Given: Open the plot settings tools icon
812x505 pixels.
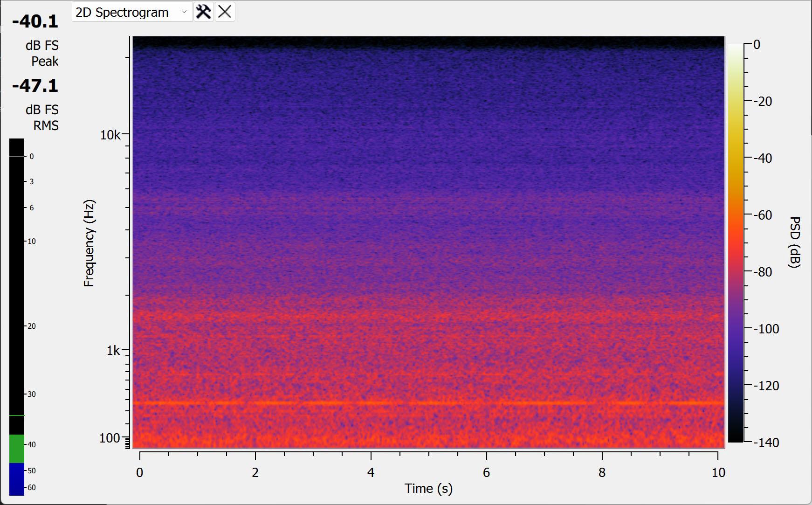Looking at the screenshot, I should coord(203,12).
